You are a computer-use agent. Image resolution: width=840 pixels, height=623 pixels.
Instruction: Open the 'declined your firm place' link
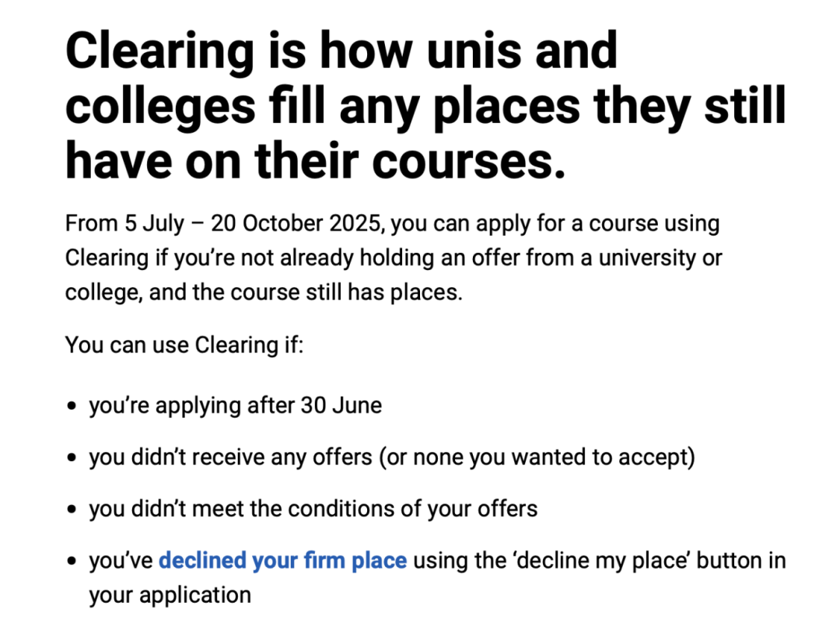[282, 561]
